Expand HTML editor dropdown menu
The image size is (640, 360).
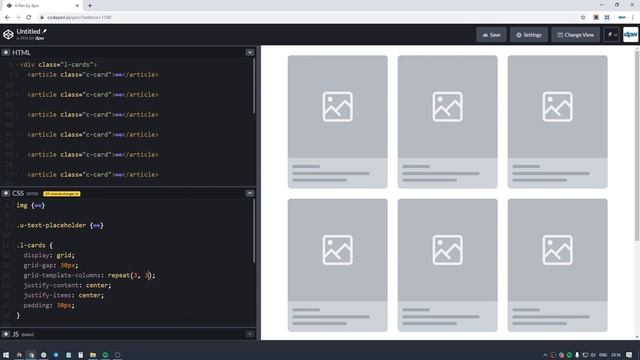coord(250,52)
